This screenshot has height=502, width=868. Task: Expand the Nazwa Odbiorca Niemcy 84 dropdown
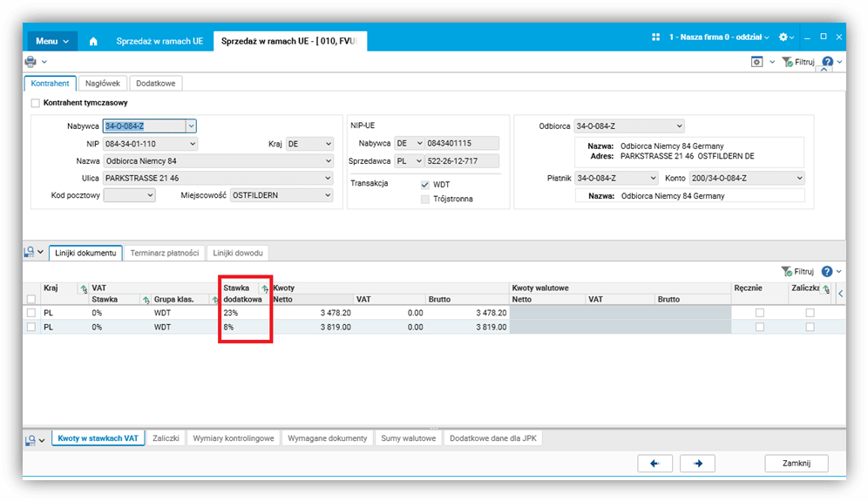(x=329, y=161)
